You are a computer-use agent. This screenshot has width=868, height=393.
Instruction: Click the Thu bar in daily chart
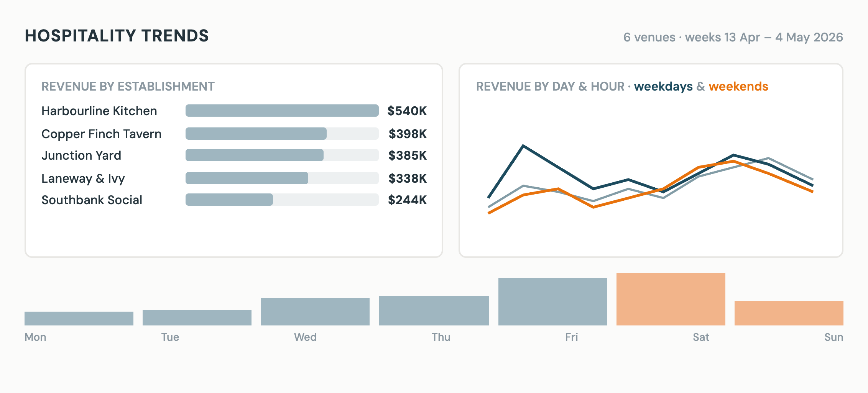(434, 311)
